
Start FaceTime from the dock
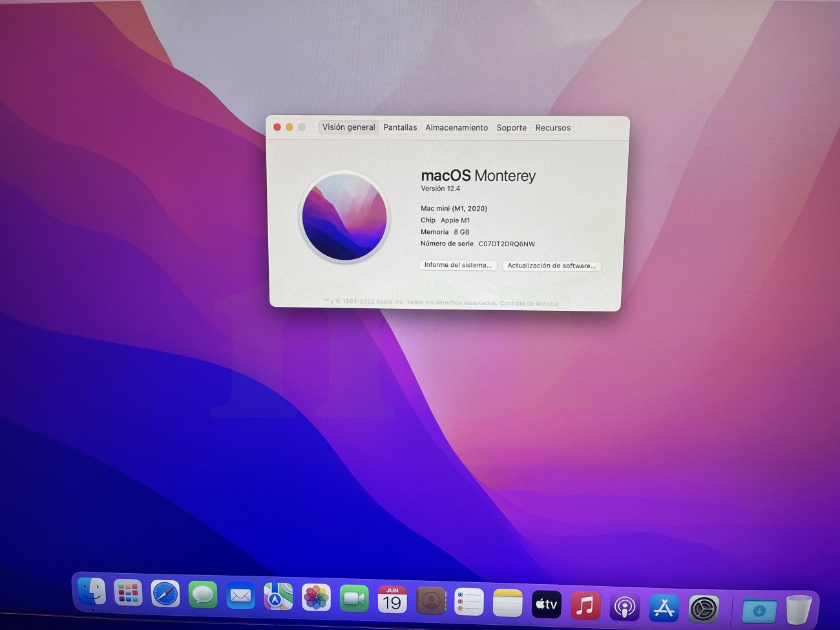[x=354, y=599]
